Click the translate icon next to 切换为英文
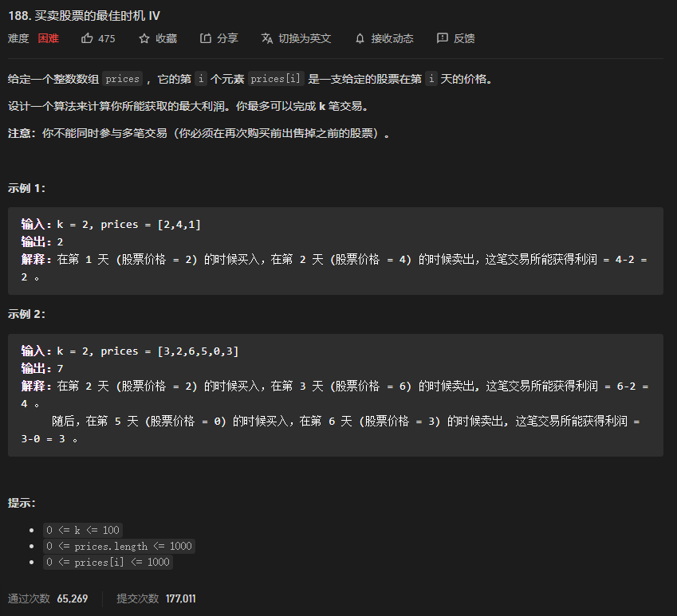 tap(266, 37)
